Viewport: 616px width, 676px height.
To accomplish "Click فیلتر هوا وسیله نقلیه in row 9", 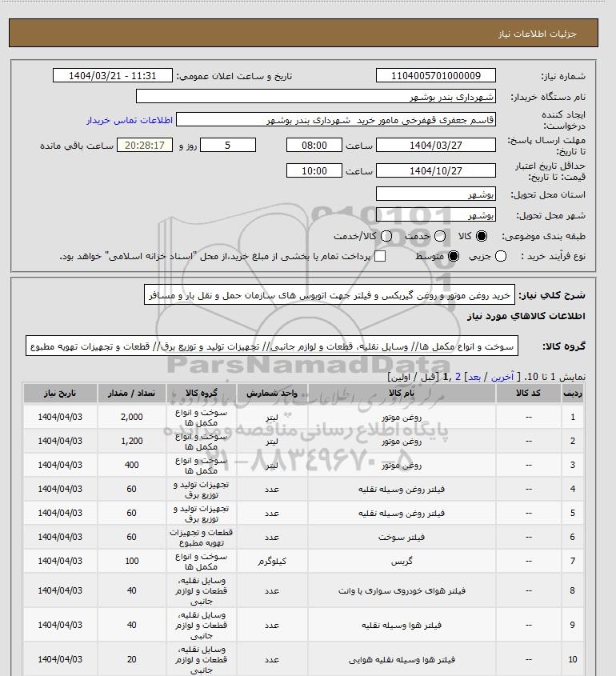I will tap(402, 625).
